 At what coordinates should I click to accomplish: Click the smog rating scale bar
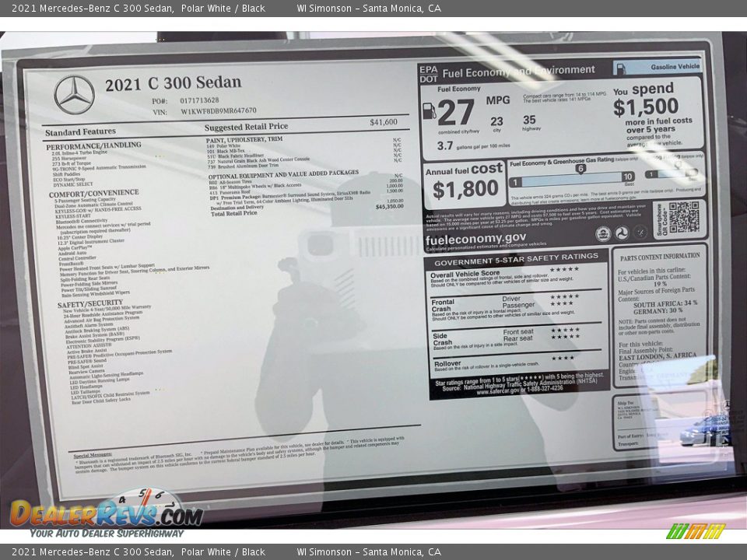click(x=672, y=173)
